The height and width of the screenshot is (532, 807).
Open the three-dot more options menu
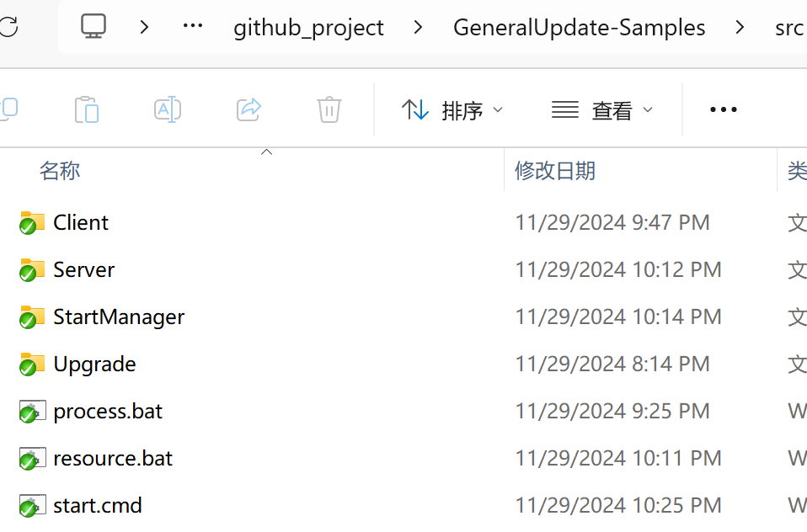(x=724, y=109)
